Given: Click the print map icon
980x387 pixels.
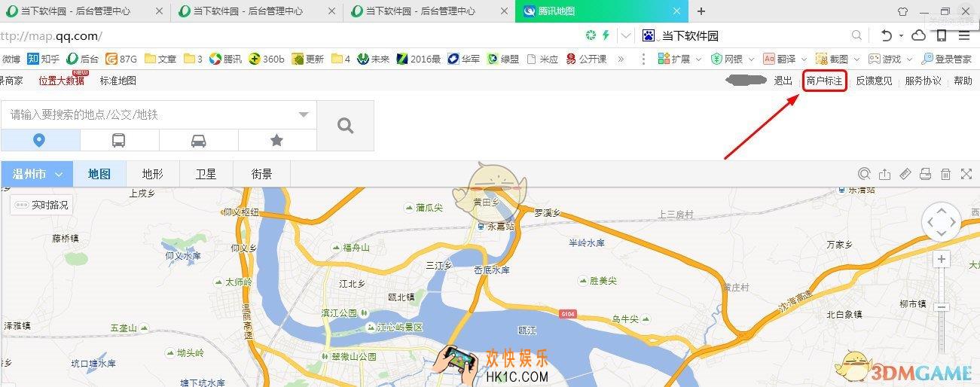Looking at the screenshot, I should coord(926,174).
